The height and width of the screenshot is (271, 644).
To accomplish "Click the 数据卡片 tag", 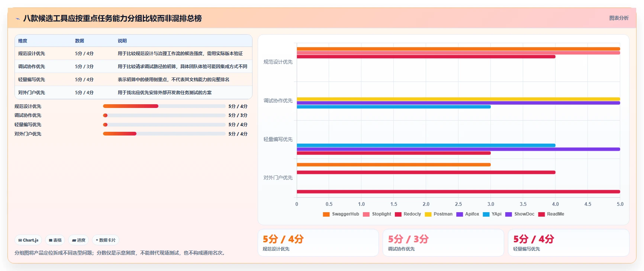I will (106, 240).
